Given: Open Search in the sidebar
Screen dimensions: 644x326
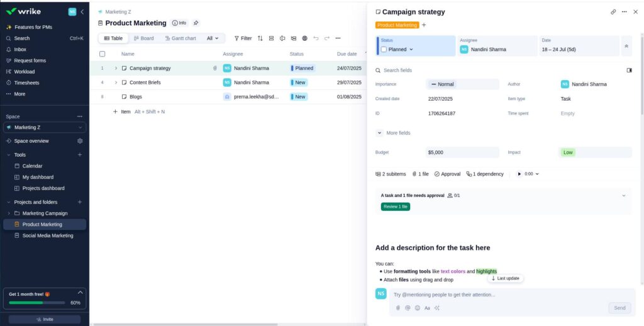Looking at the screenshot, I should click(x=22, y=38).
